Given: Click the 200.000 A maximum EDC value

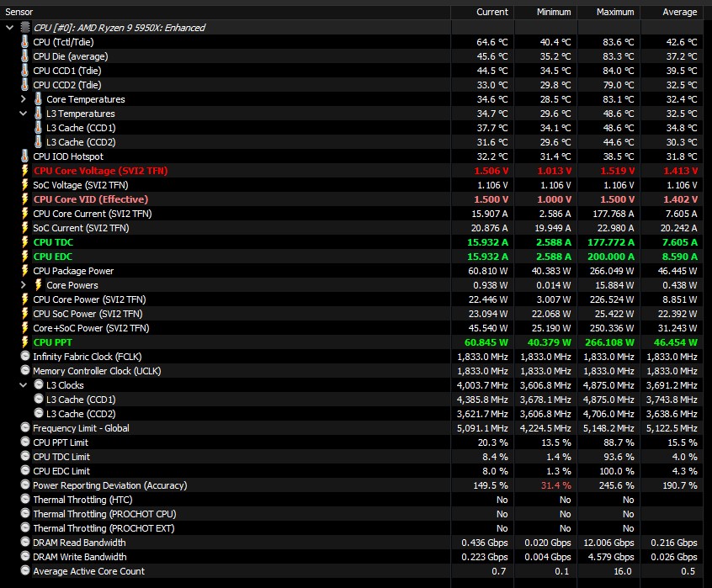Looking at the screenshot, I should click(611, 257).
